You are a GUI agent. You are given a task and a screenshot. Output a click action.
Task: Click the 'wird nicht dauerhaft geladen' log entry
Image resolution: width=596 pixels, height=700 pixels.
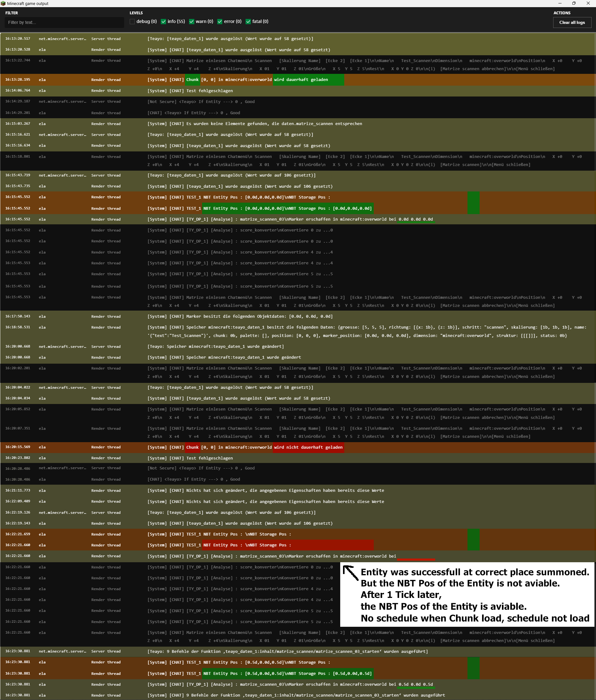(x=308, y=447)
